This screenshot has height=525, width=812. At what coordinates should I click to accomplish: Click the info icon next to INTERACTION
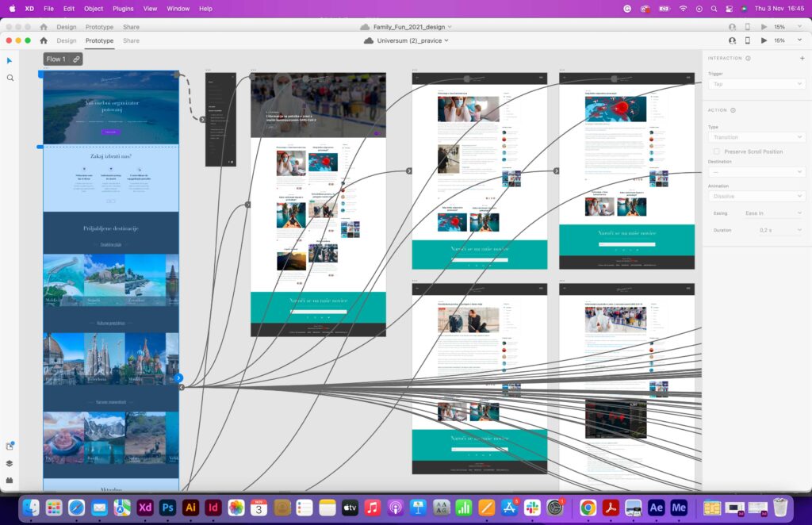pos(749,59)
